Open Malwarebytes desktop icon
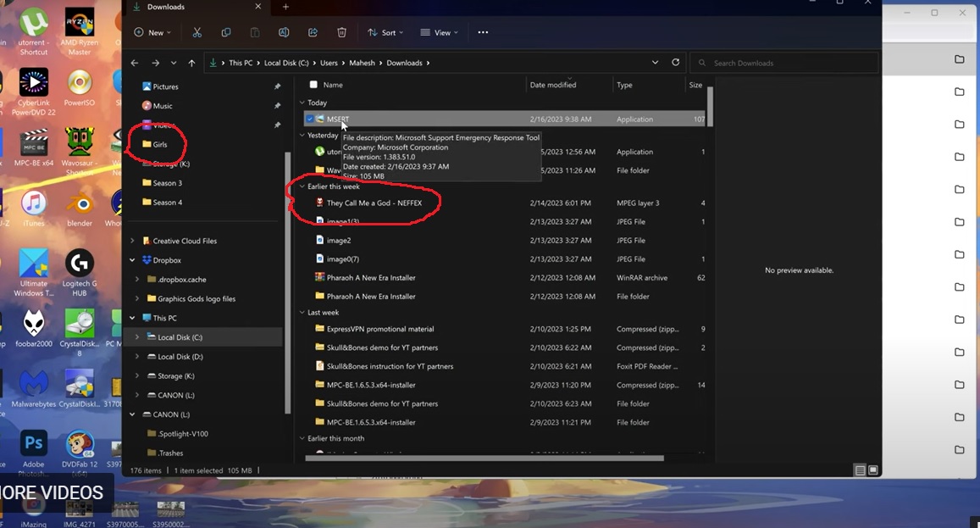 pyautogui.click(x=34, y=388)
